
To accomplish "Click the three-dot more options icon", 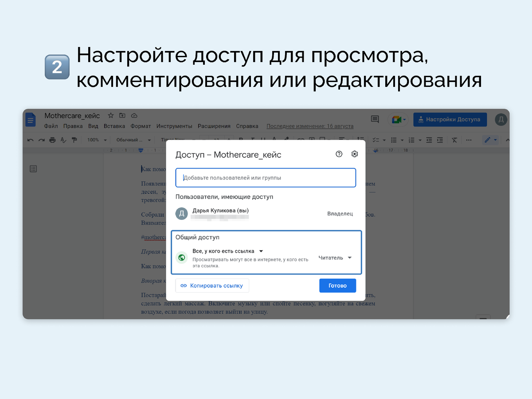I will (469, 140).
